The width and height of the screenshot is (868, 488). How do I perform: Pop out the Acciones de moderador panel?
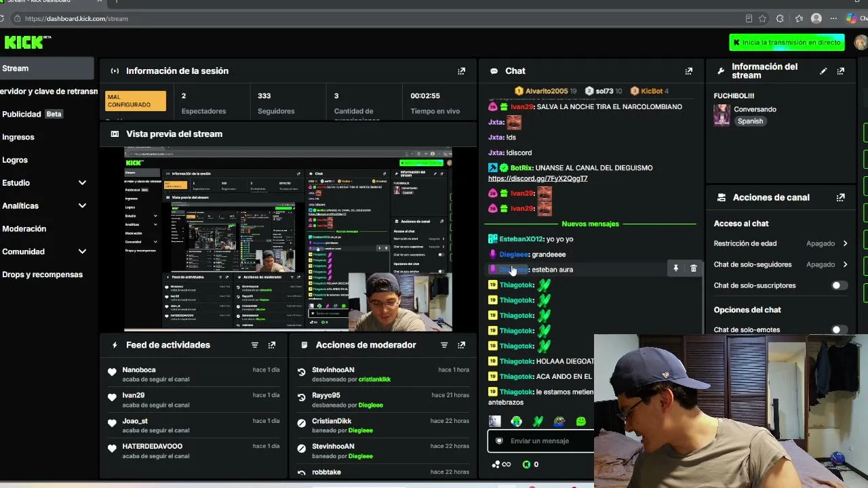(x=462, y=345)
